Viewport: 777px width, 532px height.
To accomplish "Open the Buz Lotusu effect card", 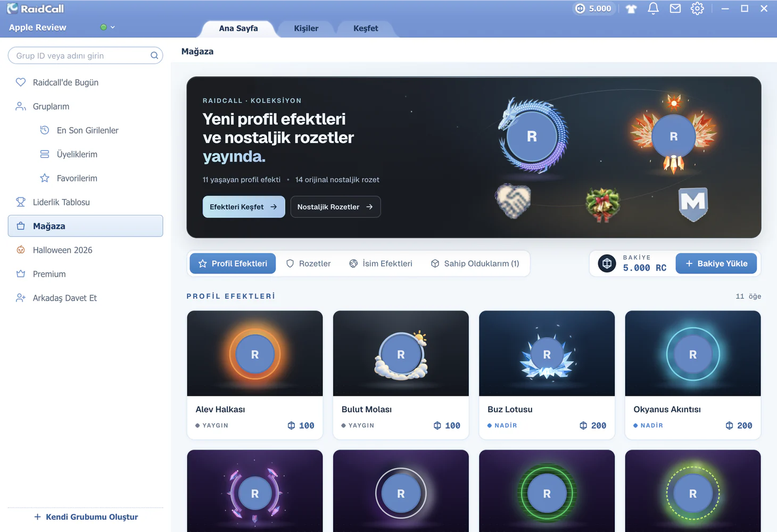I will coord(547,375).
